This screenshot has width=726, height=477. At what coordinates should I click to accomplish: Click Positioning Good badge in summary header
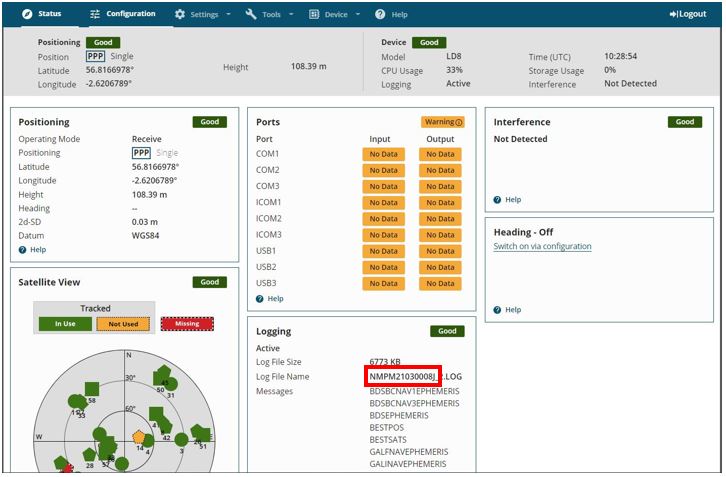coord(103,43)
